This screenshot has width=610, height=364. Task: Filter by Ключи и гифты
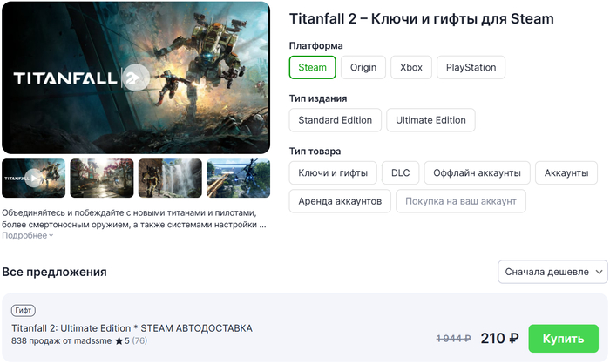click(333, 172)
